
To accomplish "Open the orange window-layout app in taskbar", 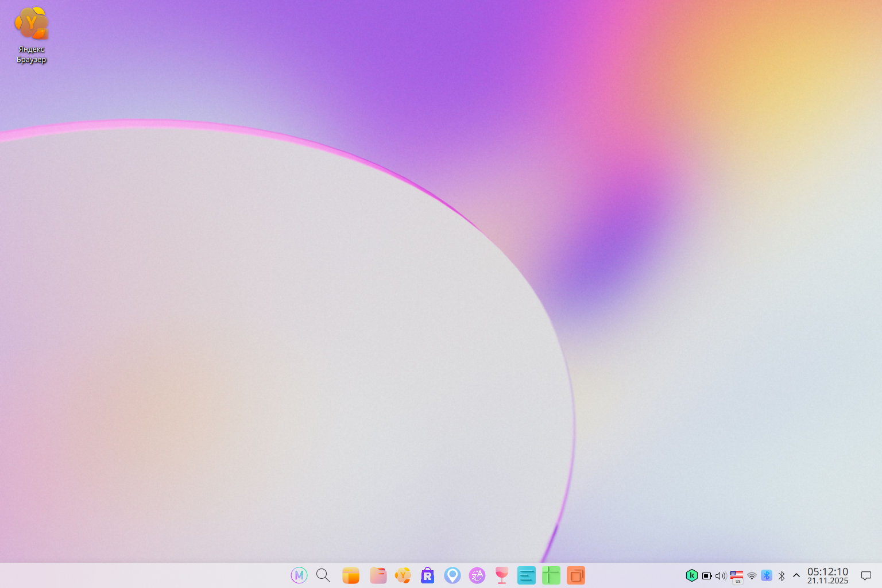I will (x=351, y=575).
